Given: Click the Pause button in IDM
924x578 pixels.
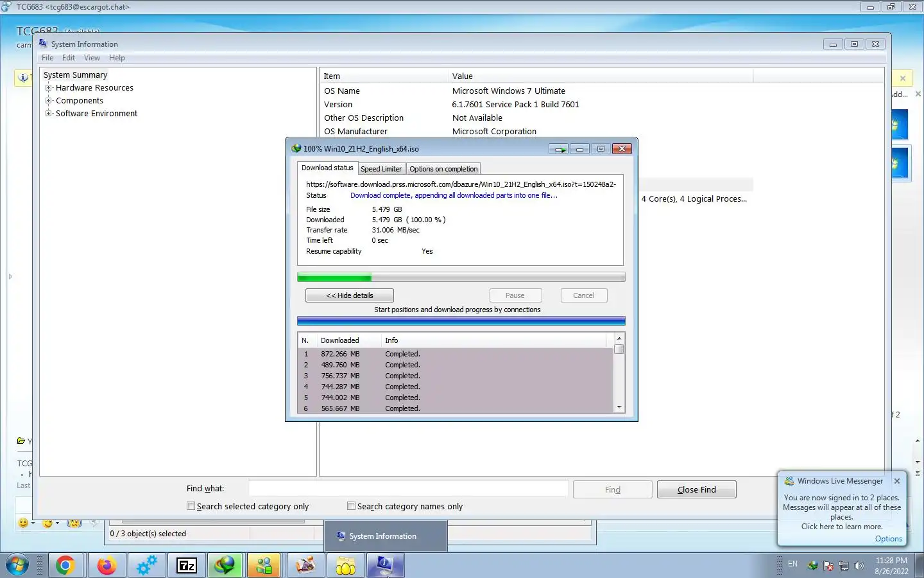Looking at the screenshot, I should click(x=515, y=295).
